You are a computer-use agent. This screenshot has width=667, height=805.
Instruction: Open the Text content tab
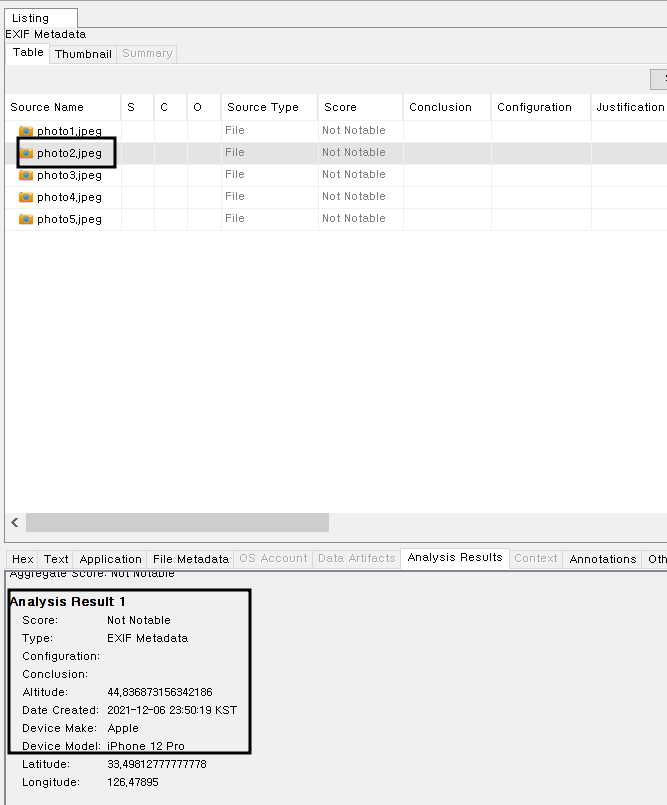coord(56,559)
